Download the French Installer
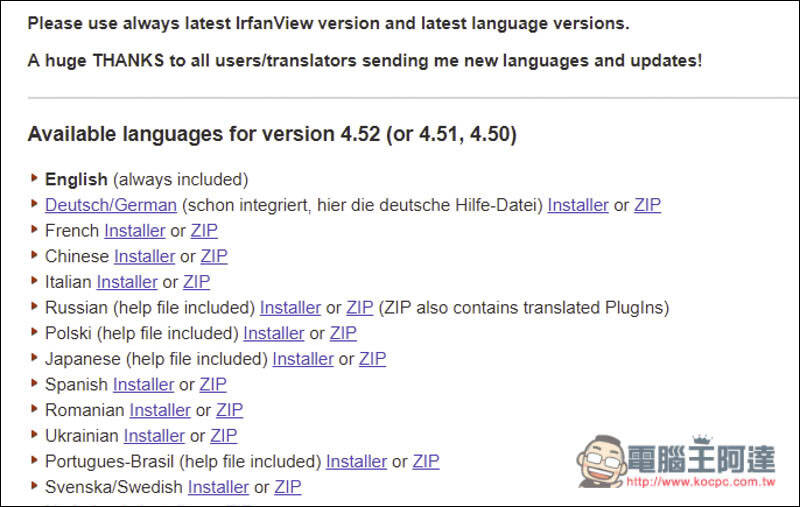Image resolution: width=800 pixels, height=507 pixels. (x=135, y=231)
